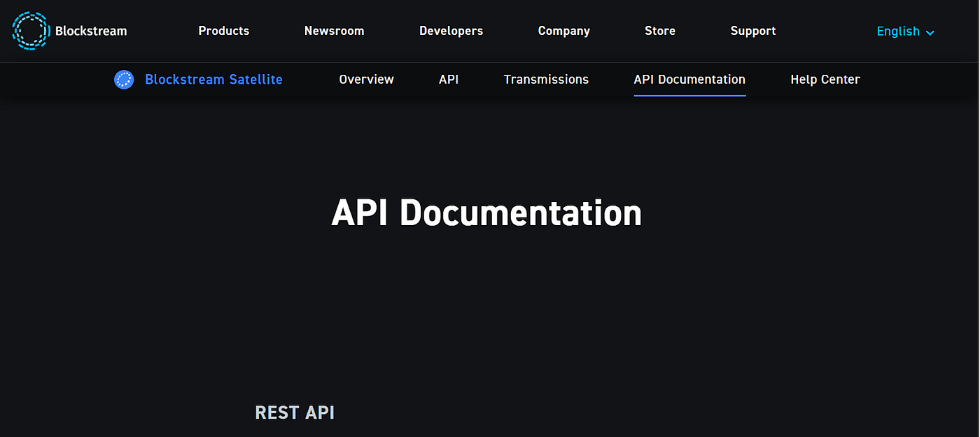980x437 pixels.
Task: Switch to the API tab
Action: click(x=449, y=80)
